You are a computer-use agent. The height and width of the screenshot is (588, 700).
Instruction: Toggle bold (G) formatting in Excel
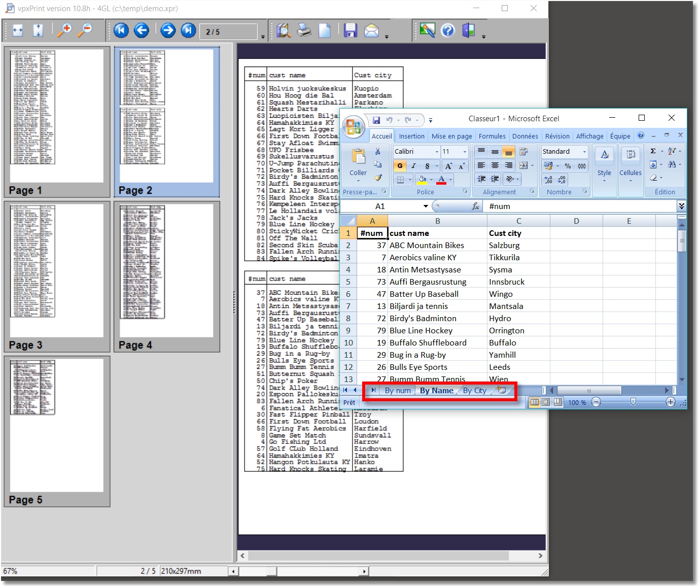(400, 166)
